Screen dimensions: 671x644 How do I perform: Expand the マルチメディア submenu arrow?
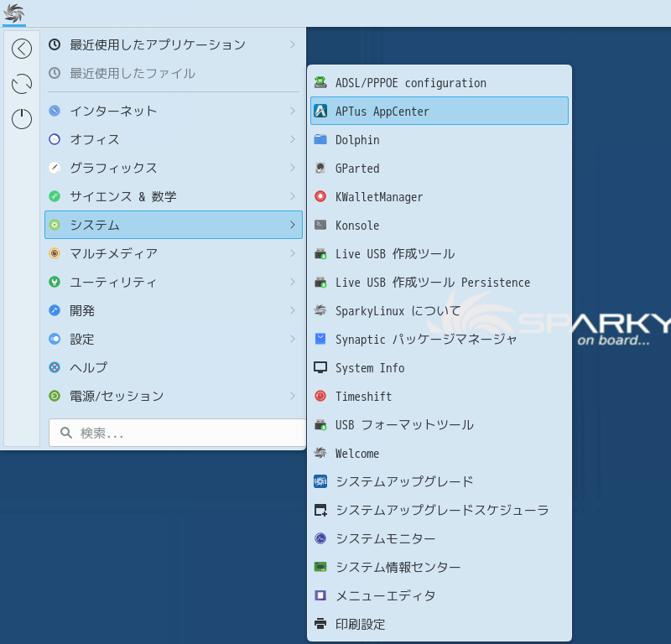coord(293,253)
